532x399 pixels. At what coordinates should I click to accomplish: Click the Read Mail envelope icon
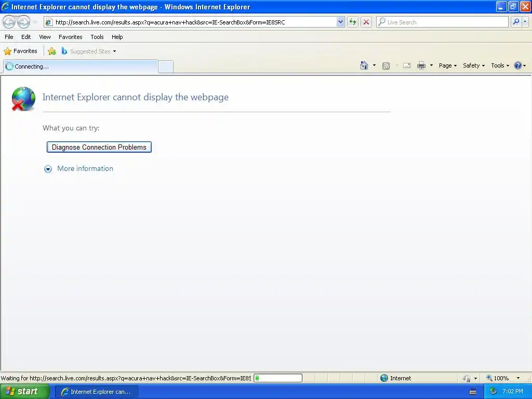(407, 65)
